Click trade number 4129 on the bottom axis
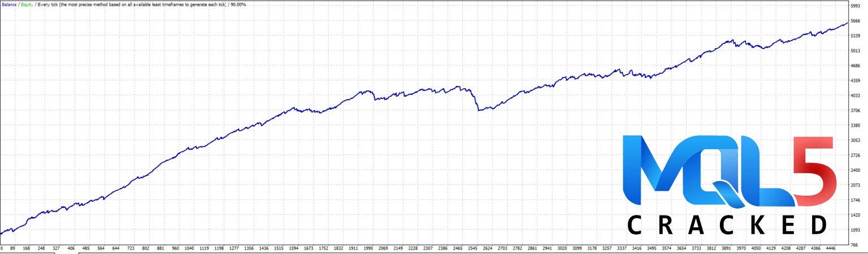The height and width of the screenshot is (254, 868). (771, 248)
